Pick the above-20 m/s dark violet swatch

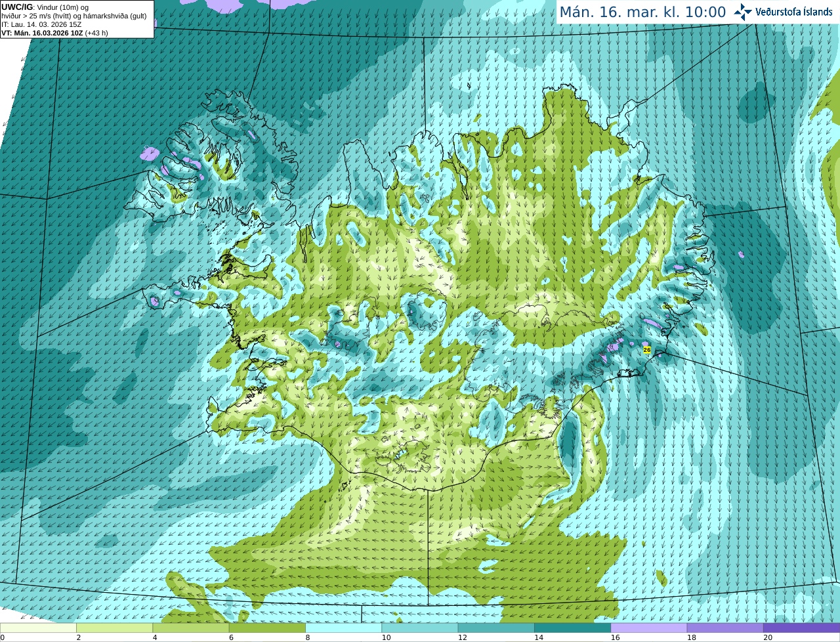tap(802, 628)
